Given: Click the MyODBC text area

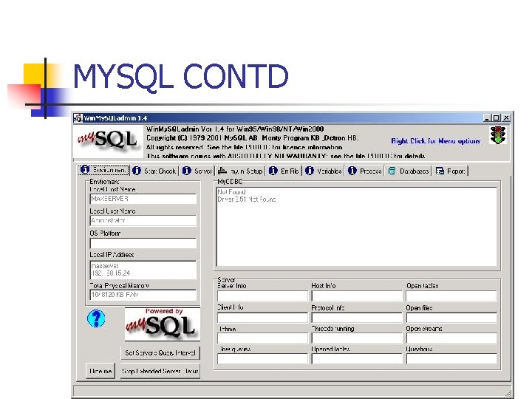Looking at the screenshot, I should click(357, 227).
